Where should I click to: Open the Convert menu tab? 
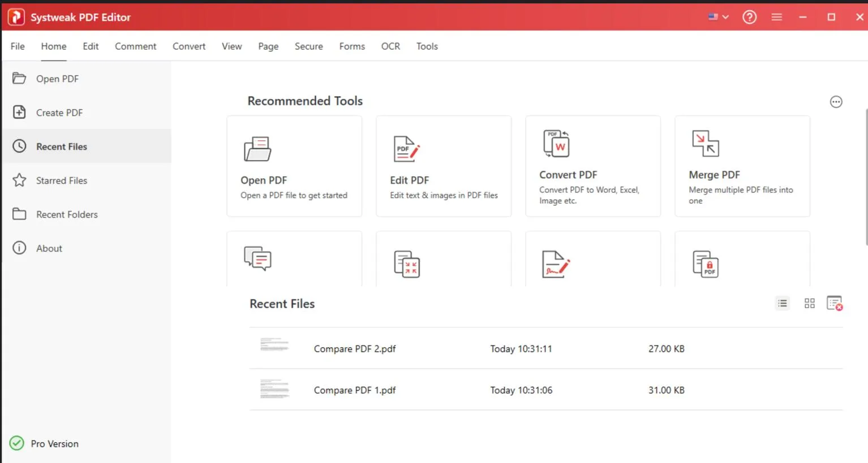pyautogui.click(x=189, y=46)
